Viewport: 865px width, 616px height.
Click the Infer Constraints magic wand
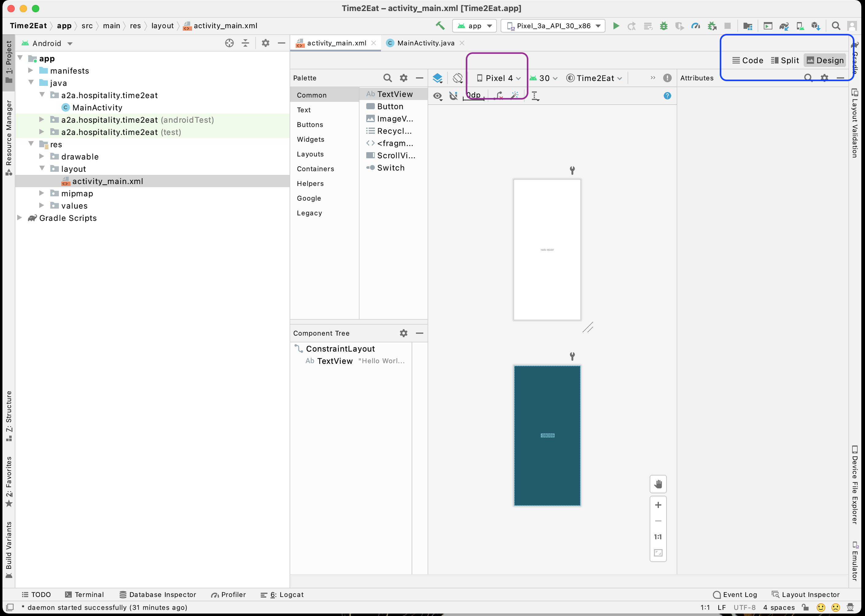(x=515, y=96)
